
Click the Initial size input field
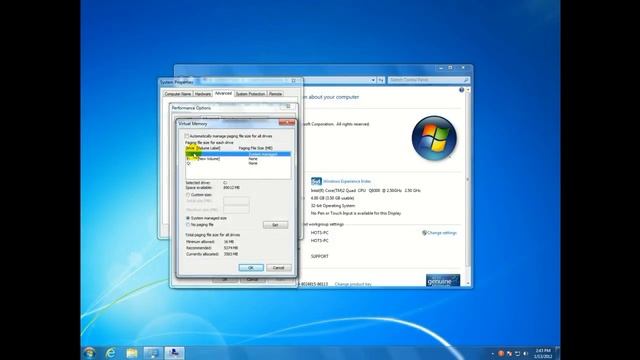click(x=236, y=201)
